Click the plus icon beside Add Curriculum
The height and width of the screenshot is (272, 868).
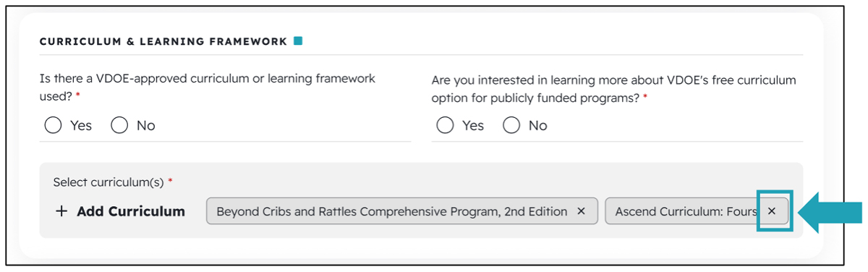click(61, 211)
